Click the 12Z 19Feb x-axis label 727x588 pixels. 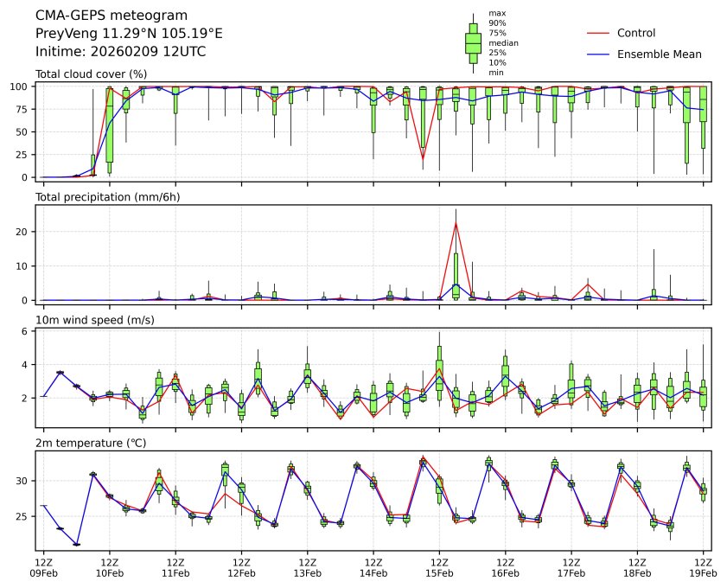coord(703,566)
